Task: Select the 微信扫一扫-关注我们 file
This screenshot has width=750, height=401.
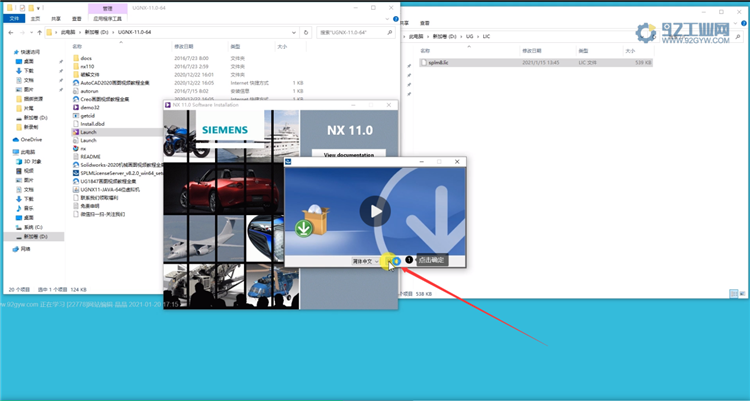Action: [x=99, y=214]
